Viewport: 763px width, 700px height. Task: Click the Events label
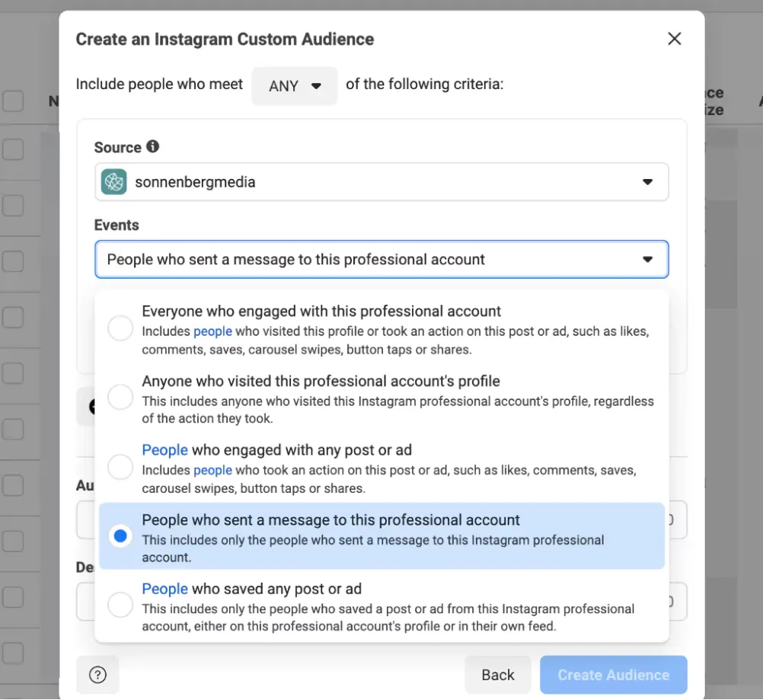click(117, 225)
